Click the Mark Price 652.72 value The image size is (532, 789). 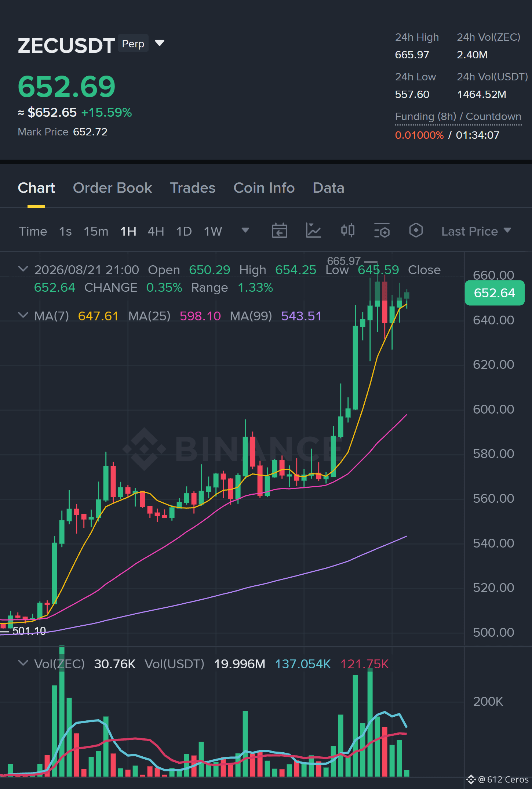coord(90,132)
